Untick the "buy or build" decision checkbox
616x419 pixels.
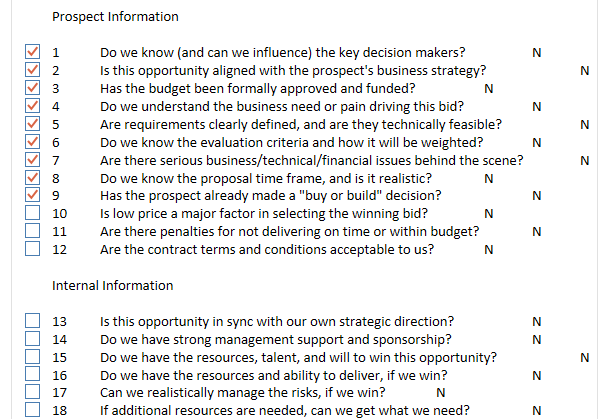point(33,196)
